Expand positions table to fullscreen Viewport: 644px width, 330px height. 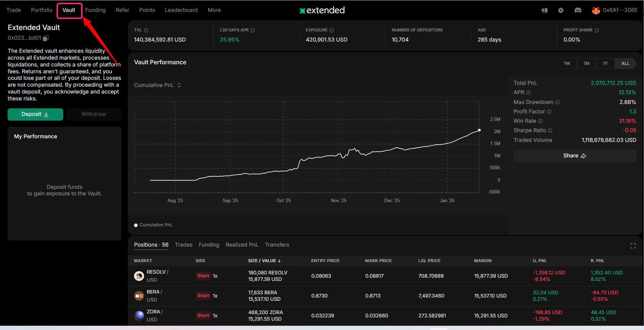pos(633,246)
